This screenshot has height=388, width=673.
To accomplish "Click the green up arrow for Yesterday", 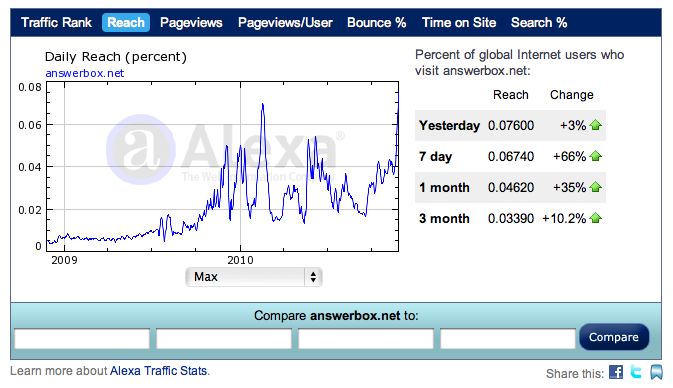I will pos(596,125).
